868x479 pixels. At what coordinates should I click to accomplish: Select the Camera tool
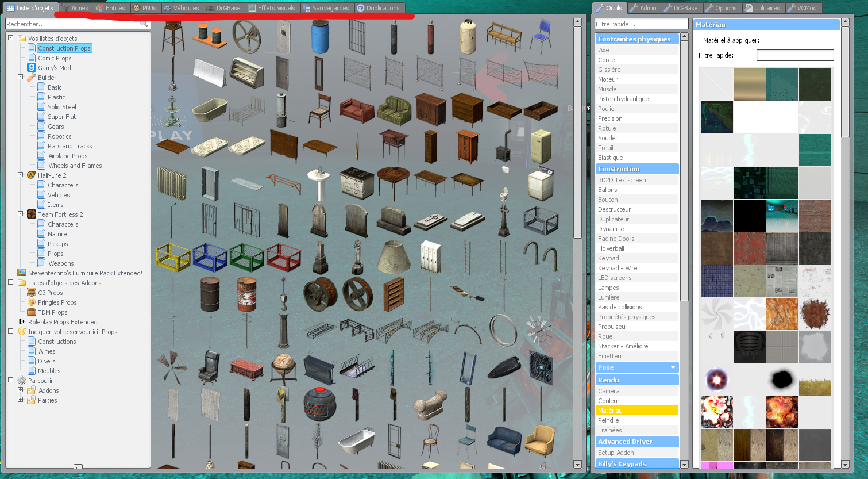tap(637, 391)
